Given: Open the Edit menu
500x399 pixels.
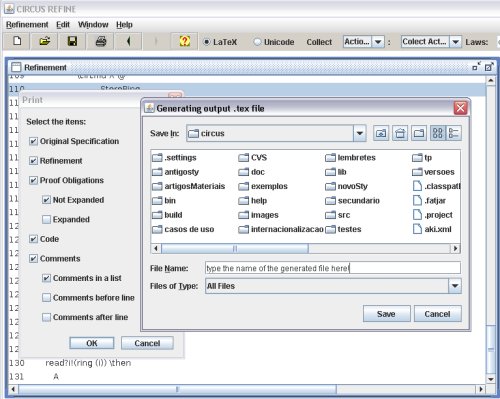Looking at the screenshot, I should (x=63, y=25).
